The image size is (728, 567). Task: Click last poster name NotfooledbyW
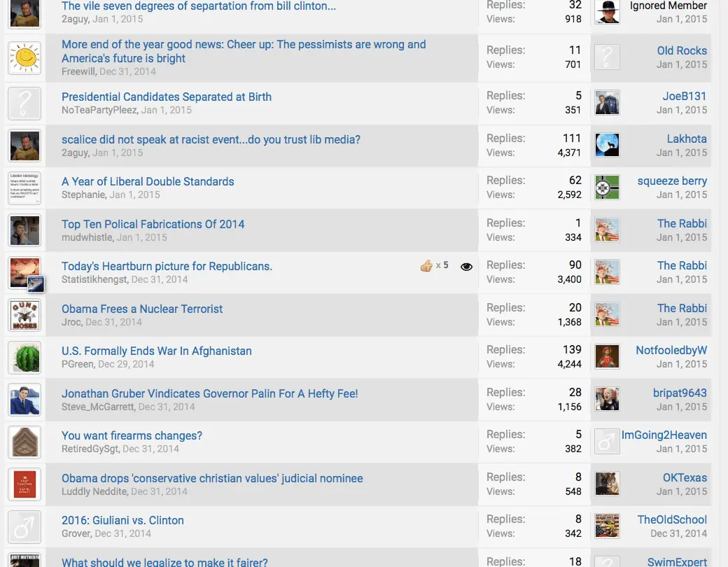tap(671, 350)
